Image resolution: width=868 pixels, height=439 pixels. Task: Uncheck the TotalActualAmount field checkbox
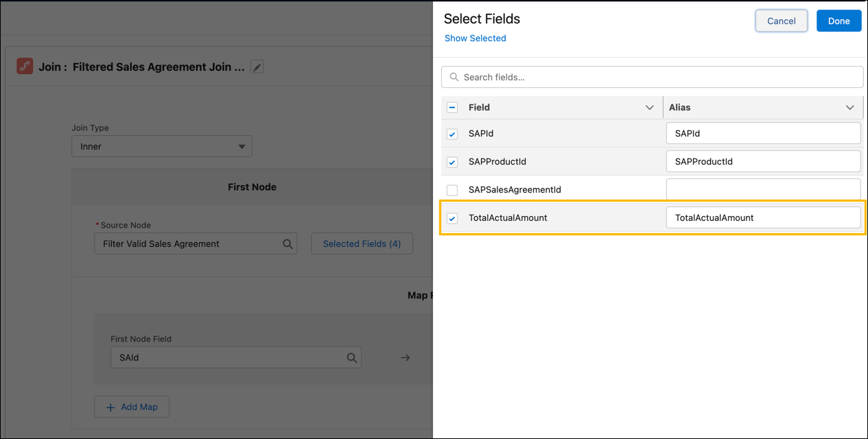pyautogui.click(x=451, y=218)
